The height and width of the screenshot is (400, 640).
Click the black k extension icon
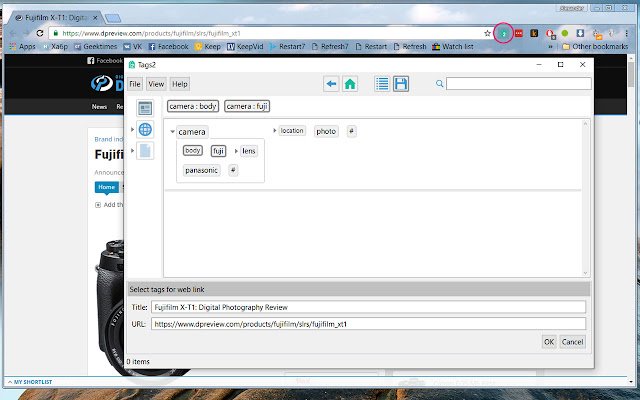coord(534,33)
